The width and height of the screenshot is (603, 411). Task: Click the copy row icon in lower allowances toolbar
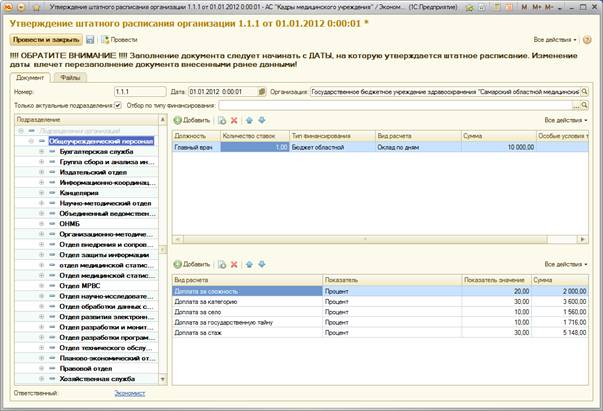pos(221,263)
